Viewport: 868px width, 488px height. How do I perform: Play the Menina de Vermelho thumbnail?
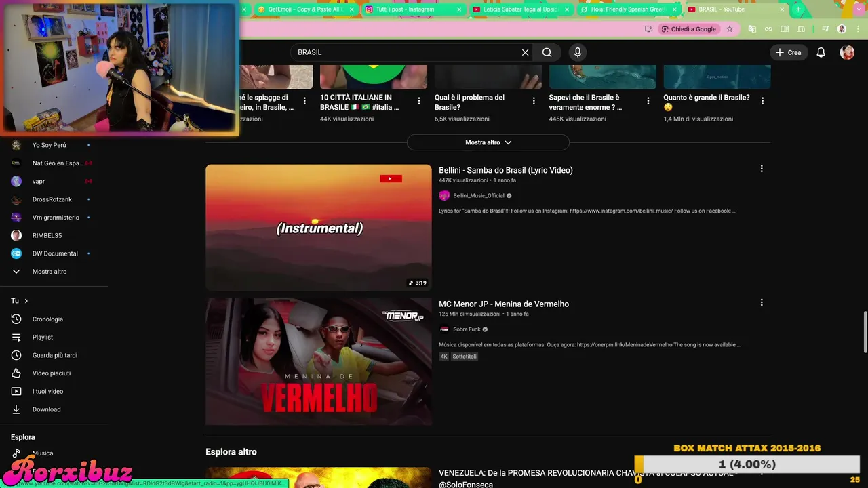319,362
